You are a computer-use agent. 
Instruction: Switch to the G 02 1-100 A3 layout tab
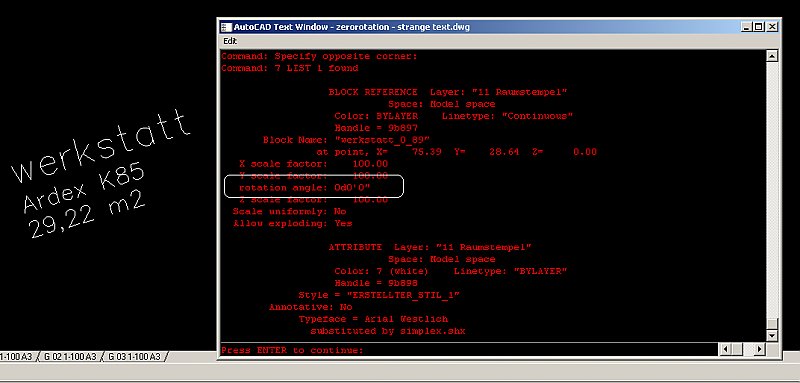(70, 356)
